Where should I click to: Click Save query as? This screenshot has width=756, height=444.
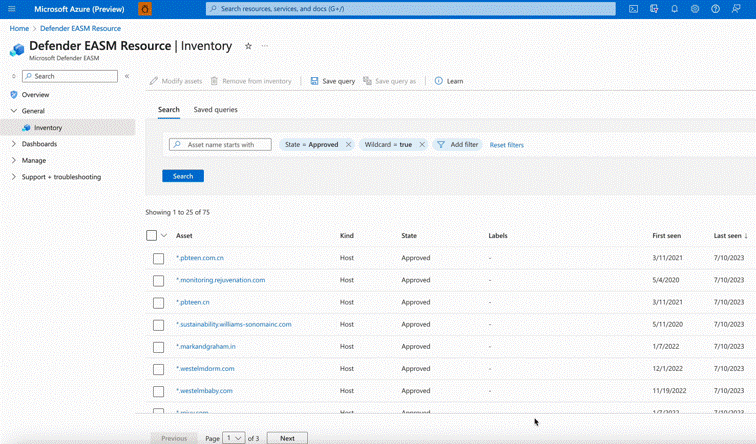point(389,81)
